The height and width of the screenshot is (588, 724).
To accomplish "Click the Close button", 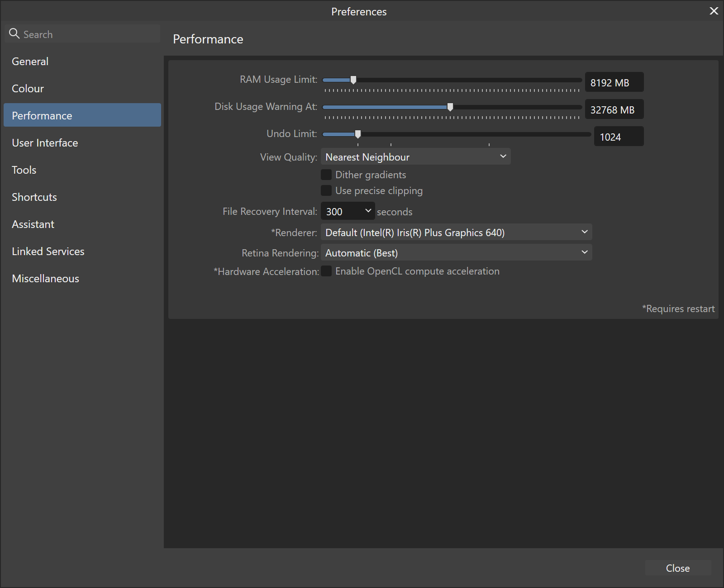I will (x=678, y=568).
